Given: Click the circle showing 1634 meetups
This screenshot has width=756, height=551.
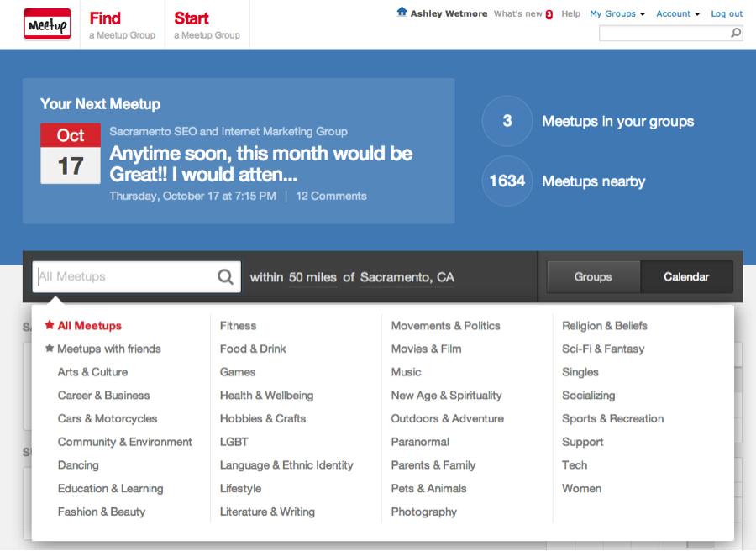Looking at the screenshot, I should click(507, 181).
